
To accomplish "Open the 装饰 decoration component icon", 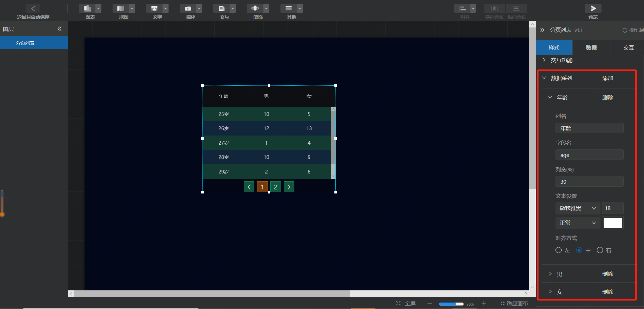I will coord(255,8).
